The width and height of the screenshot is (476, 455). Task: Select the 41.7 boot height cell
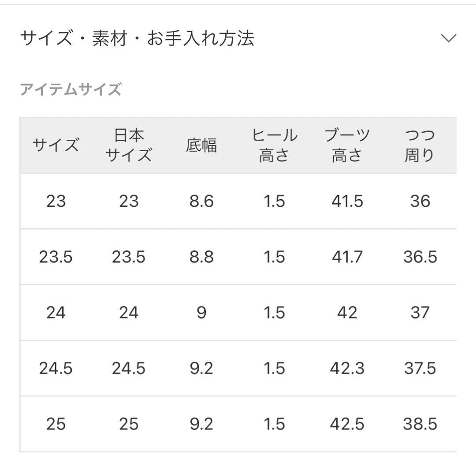pyautogui.click(x=347, y=257)
